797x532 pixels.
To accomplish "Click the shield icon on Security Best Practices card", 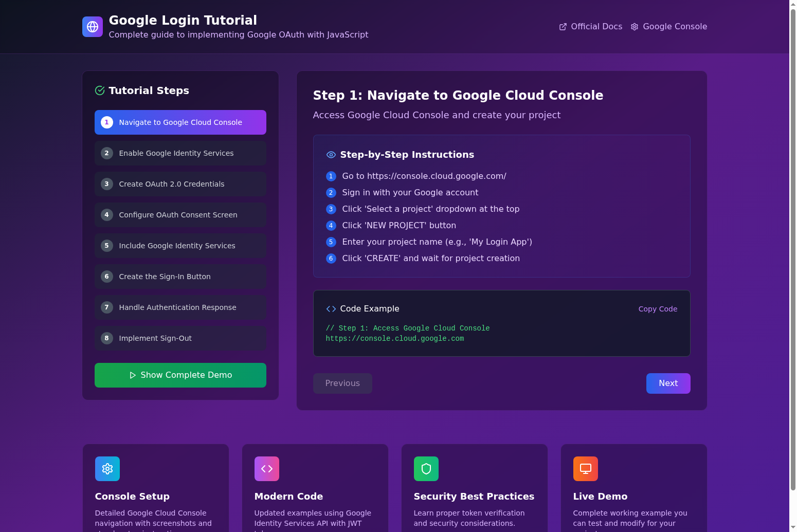I will 426,468.
